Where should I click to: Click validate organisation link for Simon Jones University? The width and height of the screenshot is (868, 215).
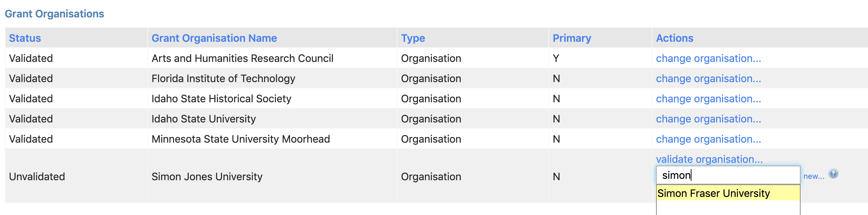(x=709, y=159)
